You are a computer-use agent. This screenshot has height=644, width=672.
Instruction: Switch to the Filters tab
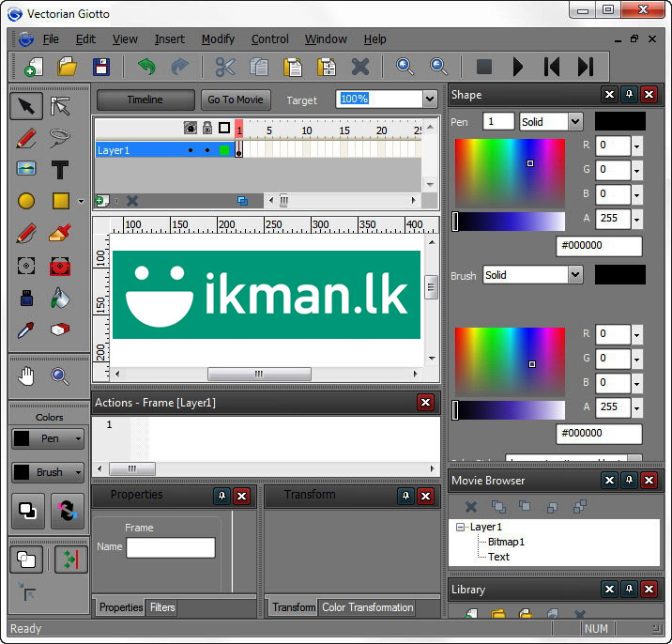click(x=162, y=607)
